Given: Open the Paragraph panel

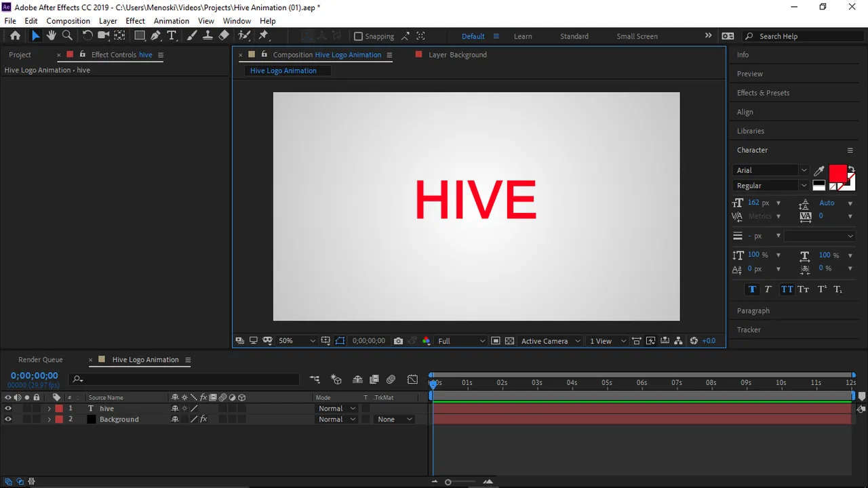Looking at the screenshot, I should coord(753,311).
